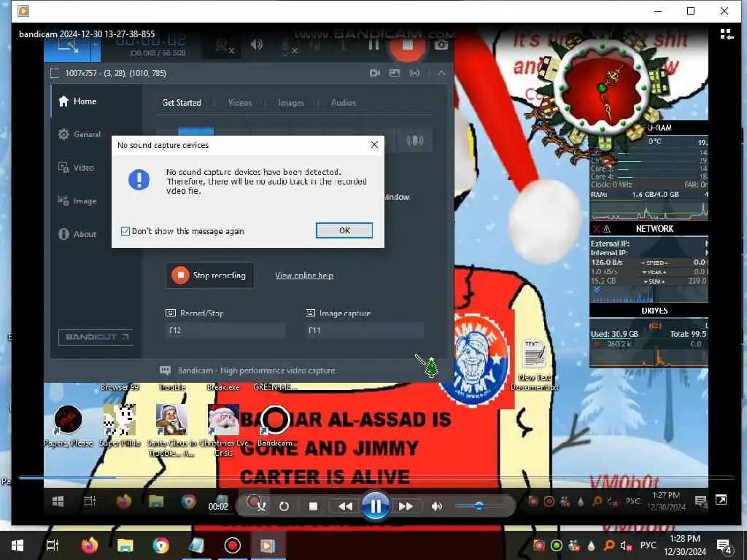
Task: Switch to the Get Started tab
Action: tap(182, 102)
